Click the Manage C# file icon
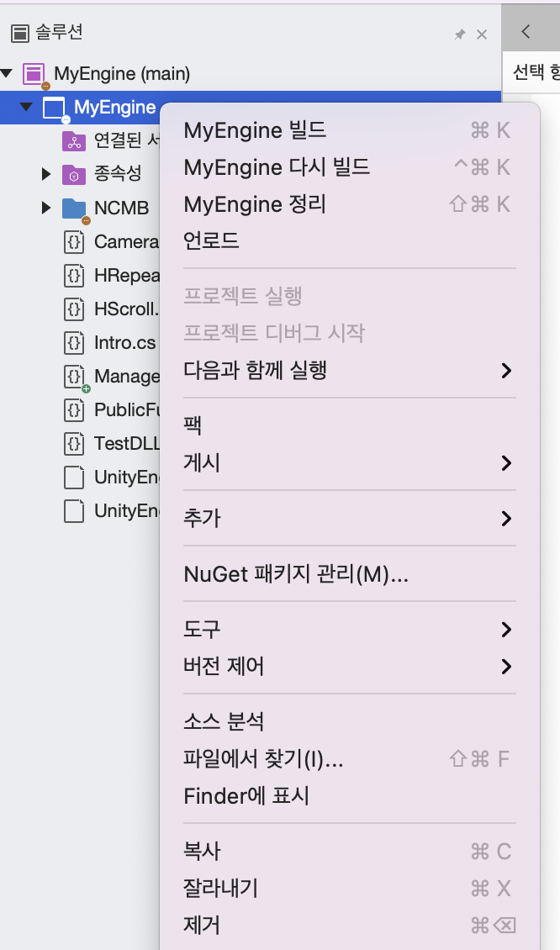This screenshot has height=950, width=560. tap(74, 377)
